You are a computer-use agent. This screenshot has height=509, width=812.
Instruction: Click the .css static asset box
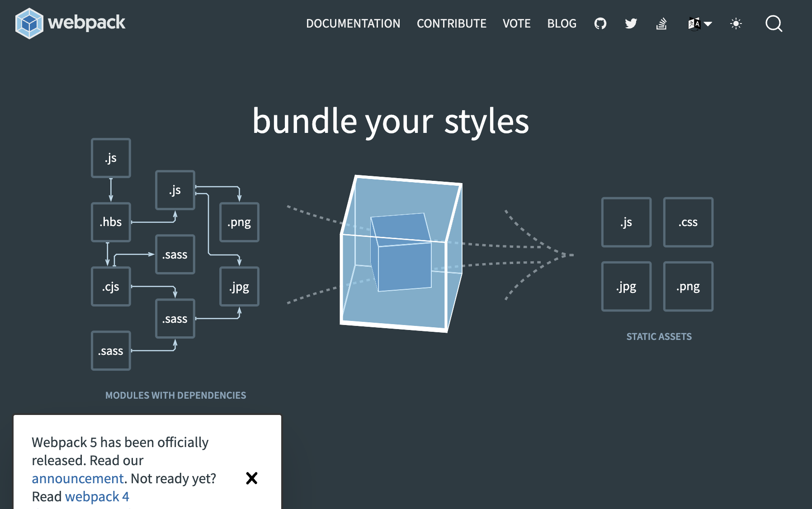688,222
